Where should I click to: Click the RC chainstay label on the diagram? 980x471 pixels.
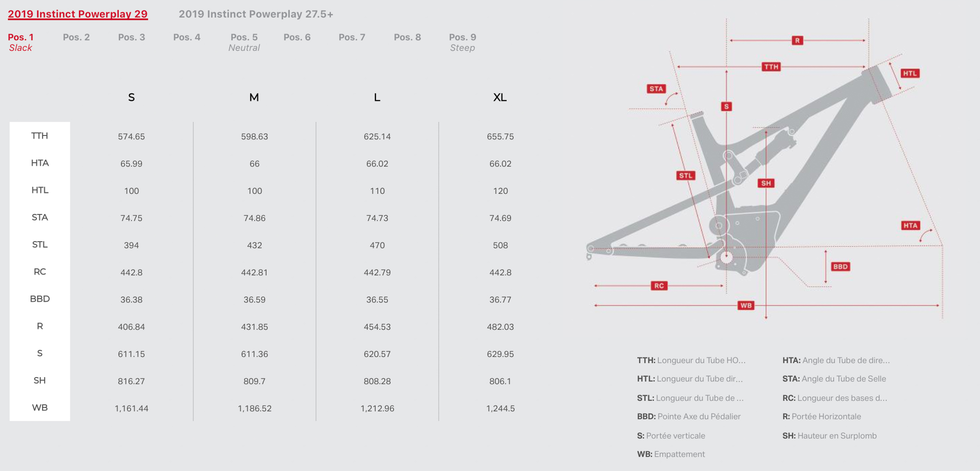[659, 286]
